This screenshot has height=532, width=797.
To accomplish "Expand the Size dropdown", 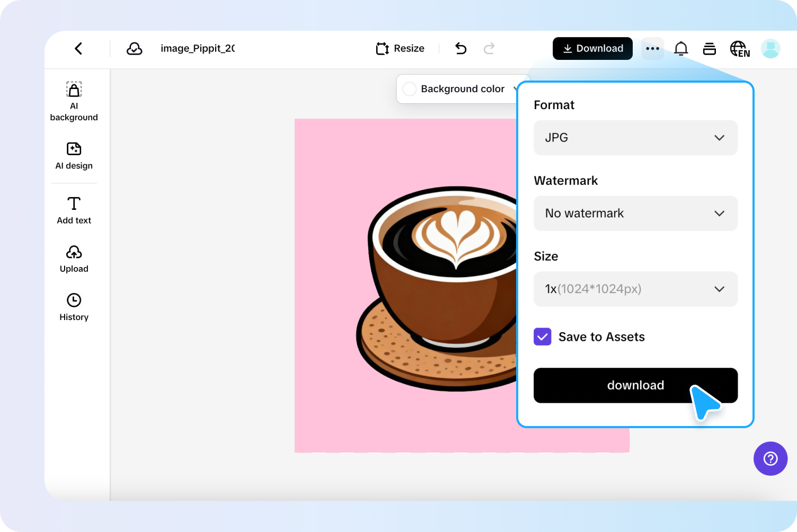I will click(x=635, y=289).
